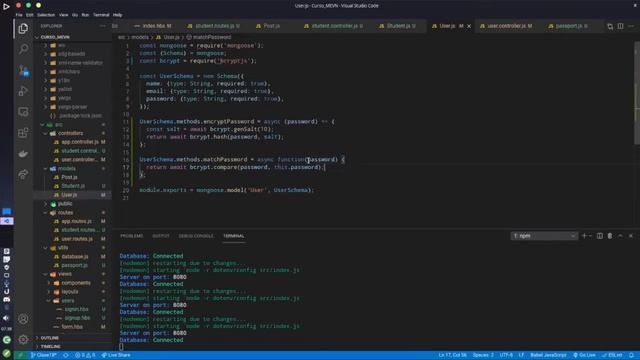Start Live Share from status bar
This screenshot has height=360, width=640.
116,355
